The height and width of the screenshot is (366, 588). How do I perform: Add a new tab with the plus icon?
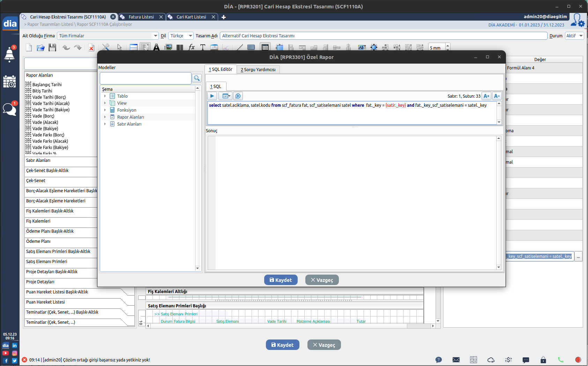(224, 17)
